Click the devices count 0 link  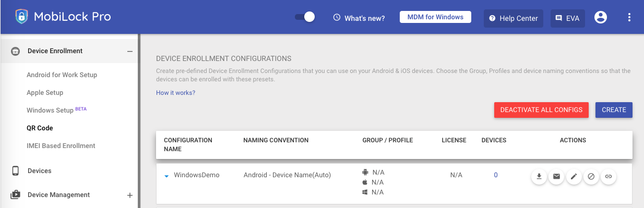click(x=496, y=175)
